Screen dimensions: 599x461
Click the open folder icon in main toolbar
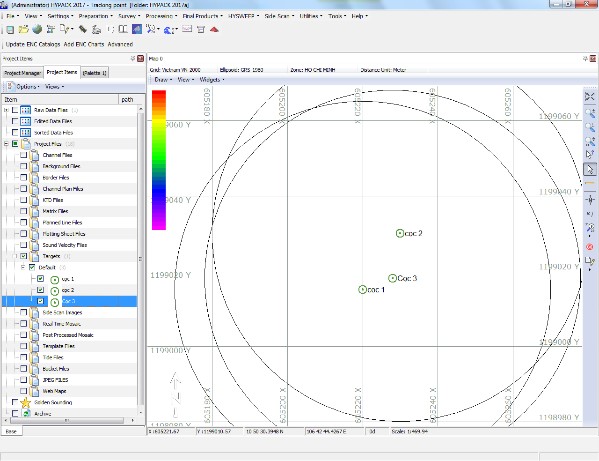click(x=24, y=29)
